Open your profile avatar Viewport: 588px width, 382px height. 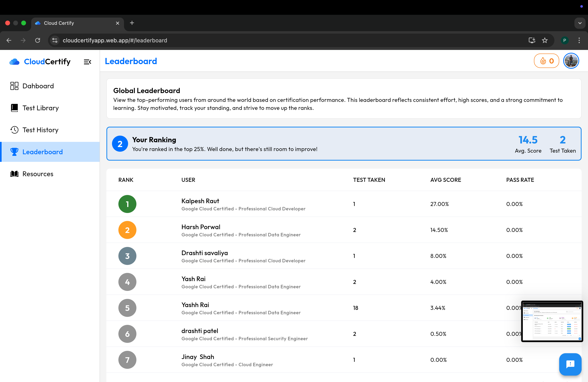[571, 61]
